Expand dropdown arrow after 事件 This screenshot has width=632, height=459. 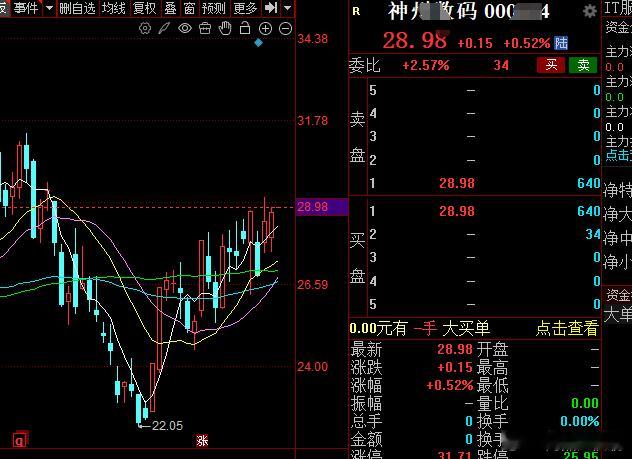49,8
